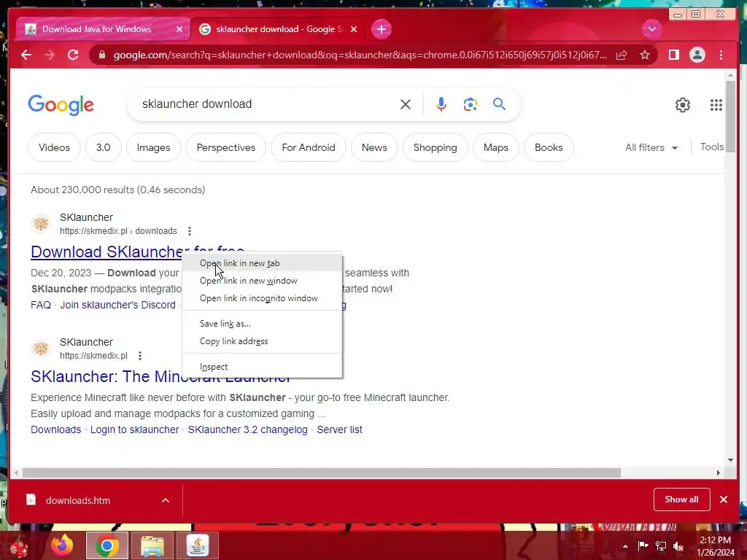Select Inspect from context menu
The width and height of the screenshot is (747, 560).
263,367
